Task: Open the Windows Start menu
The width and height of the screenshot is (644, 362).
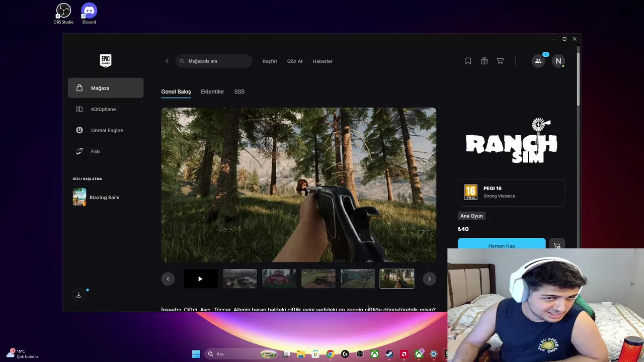Action: 196,354
